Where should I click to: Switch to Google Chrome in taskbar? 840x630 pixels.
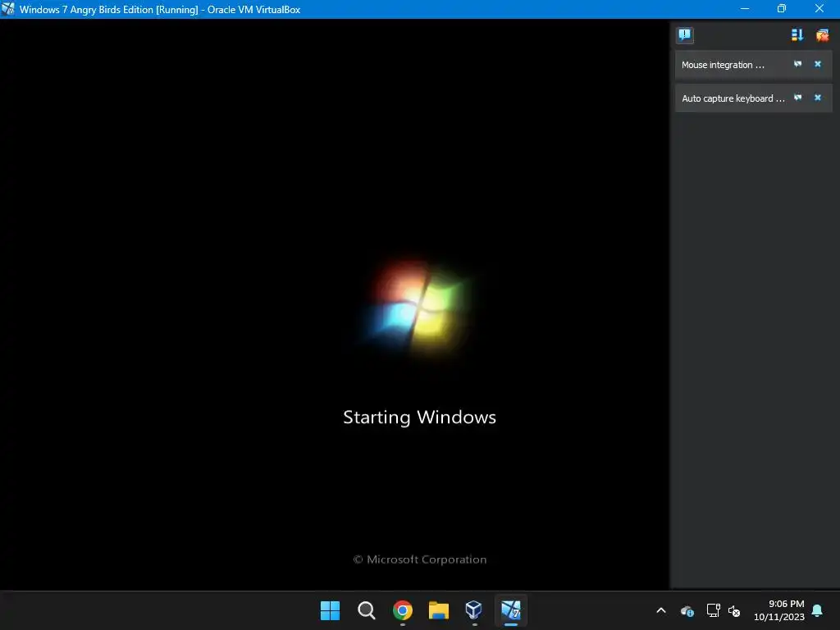pyautogui.click(x=402, y=610)
